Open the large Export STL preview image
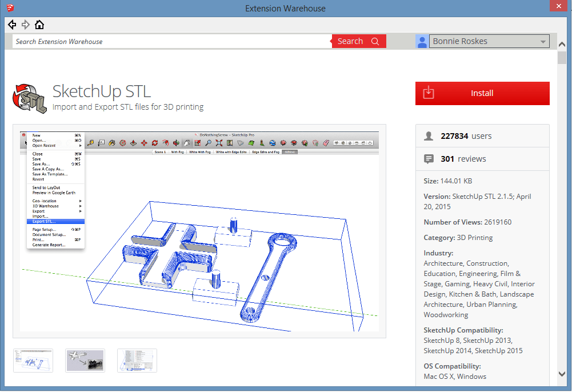The height and width of the screenshot is (392, 572). click(199, 231)
